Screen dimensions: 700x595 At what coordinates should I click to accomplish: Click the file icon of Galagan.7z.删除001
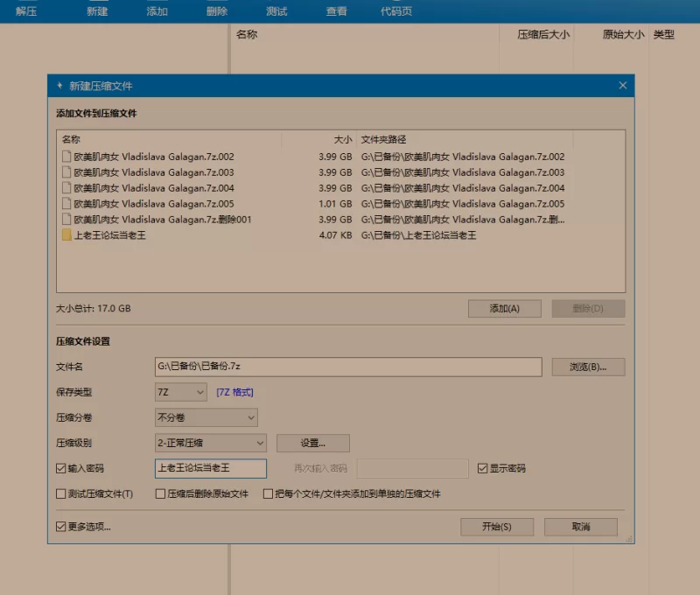click(66, 220)
